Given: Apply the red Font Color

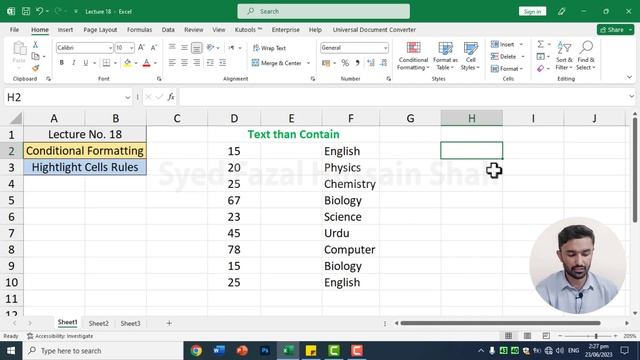Looking at the screenshot, I should (x=147, y=63).
